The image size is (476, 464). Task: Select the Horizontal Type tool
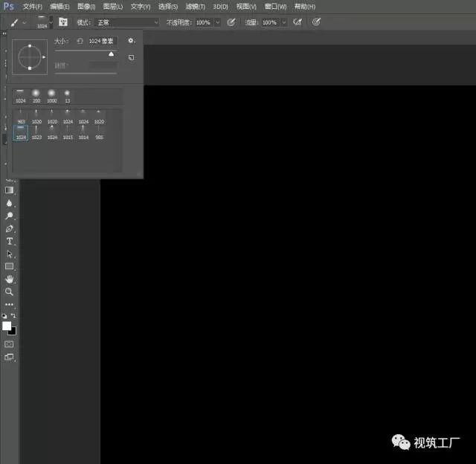pos(9,241)
